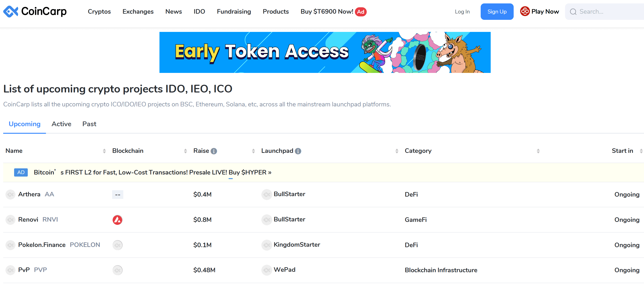Click the red Ad badge in navigation
Viewport: 644px width, 285px height.
click(x=361, y=12)
